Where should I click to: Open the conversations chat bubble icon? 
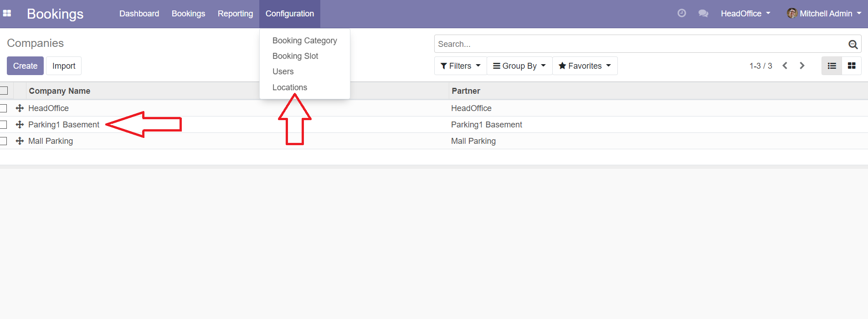[x=703, y=14]
